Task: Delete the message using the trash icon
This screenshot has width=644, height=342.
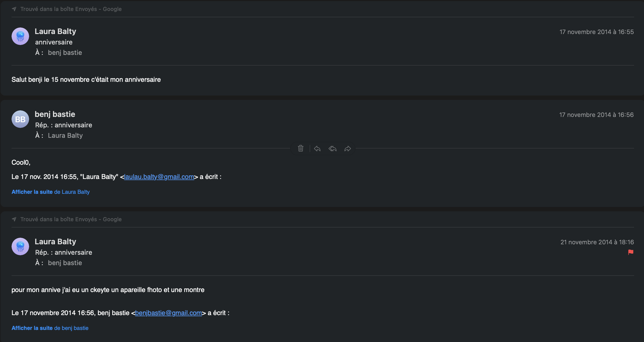Action: pos(301,148)
